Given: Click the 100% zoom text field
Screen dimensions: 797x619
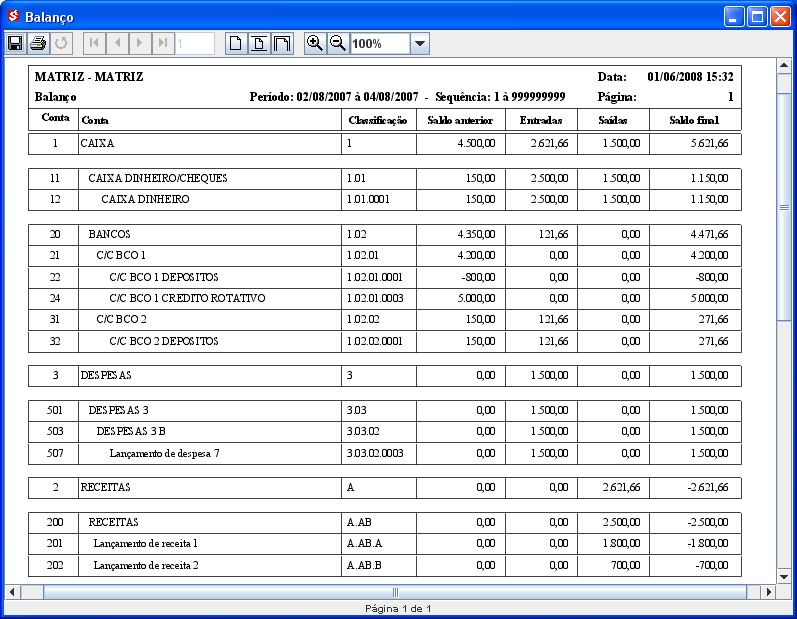Looking at the screenshot, I should pyautogui.click(x=379, y=43).
